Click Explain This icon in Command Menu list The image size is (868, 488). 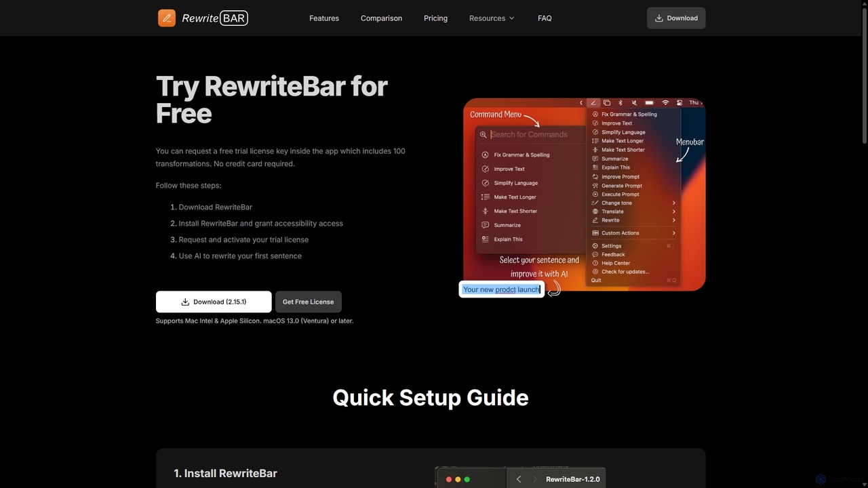click(x=485, y=239)
